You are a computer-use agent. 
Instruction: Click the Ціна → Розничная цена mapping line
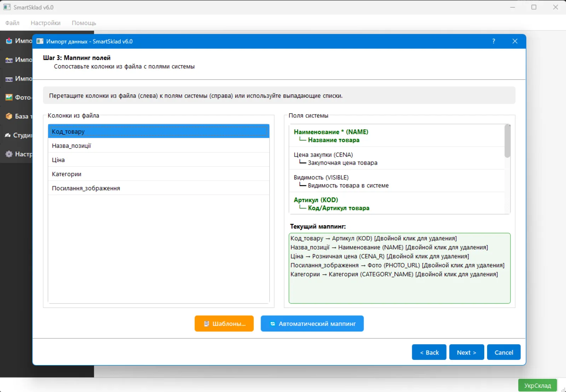tap(380, 256)
